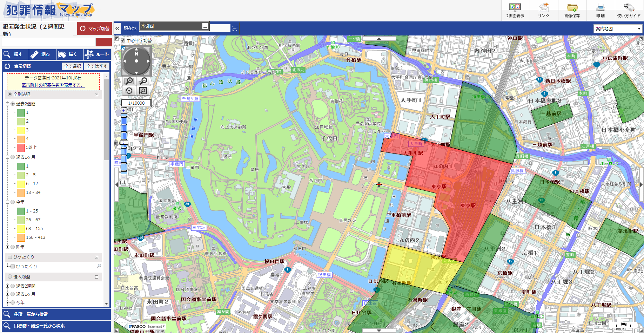Click the 全て選択 button

pos(73,66)
